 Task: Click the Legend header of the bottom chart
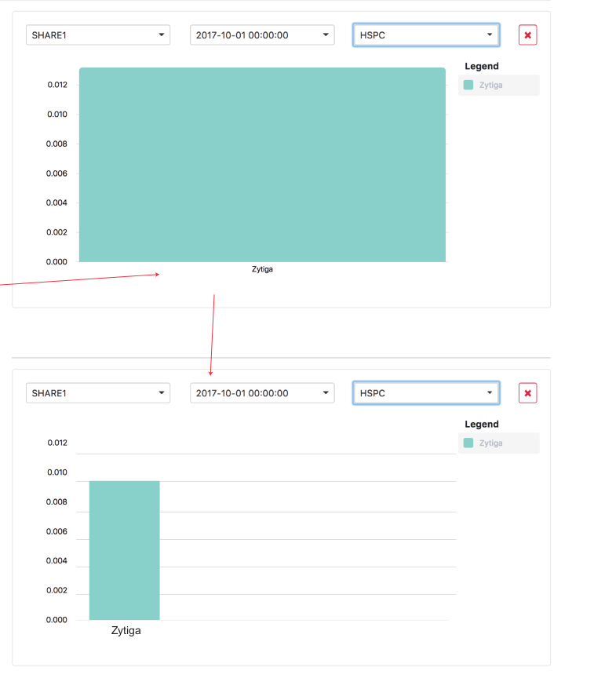click(481, 424)
